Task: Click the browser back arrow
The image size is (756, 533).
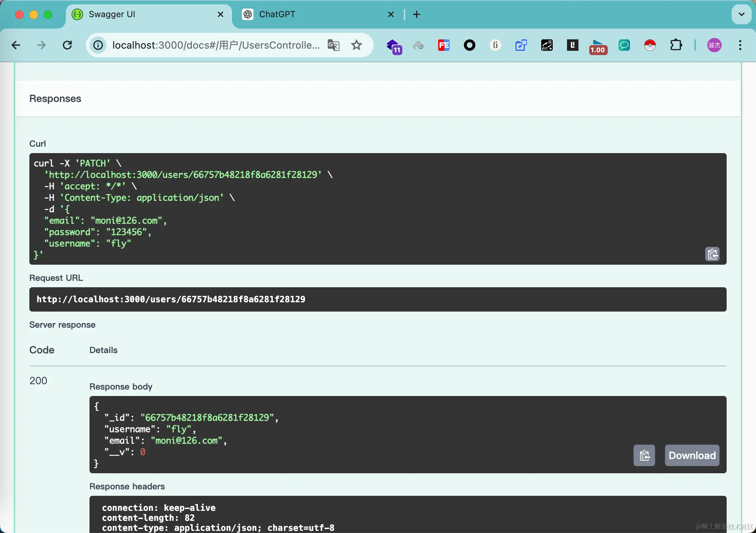Action: coord(16,45)
